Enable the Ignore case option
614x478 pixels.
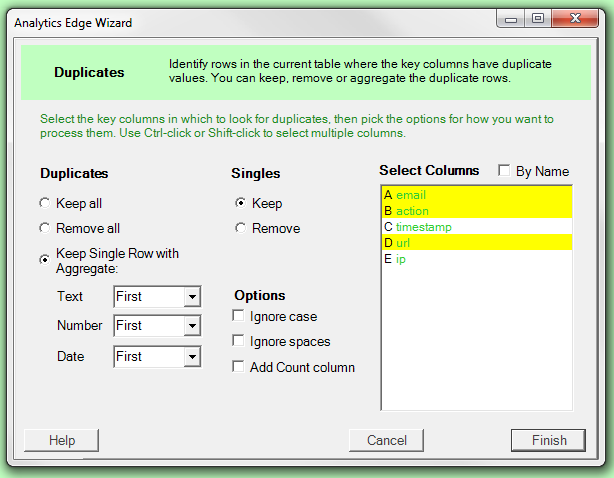[x=238, y=316]
